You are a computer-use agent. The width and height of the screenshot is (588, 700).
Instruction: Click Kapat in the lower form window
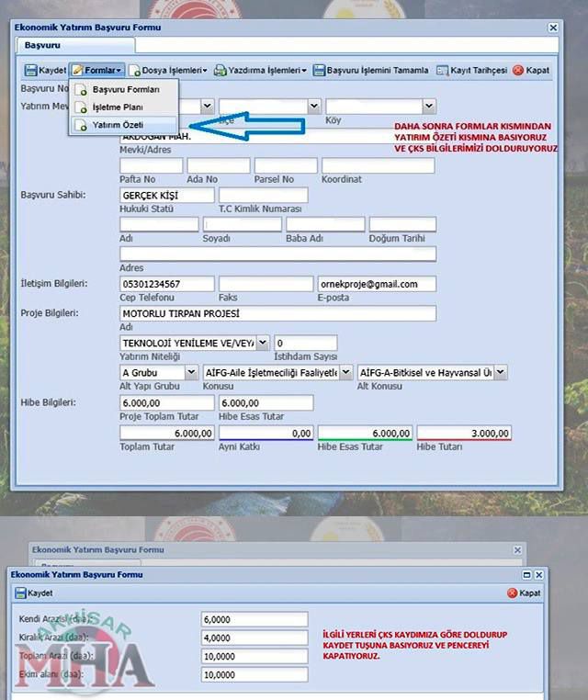525,593
